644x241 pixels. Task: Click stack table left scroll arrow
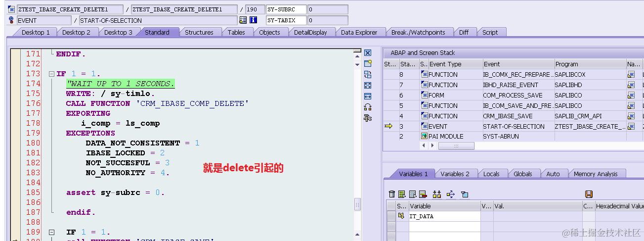(x=423, y=146)
